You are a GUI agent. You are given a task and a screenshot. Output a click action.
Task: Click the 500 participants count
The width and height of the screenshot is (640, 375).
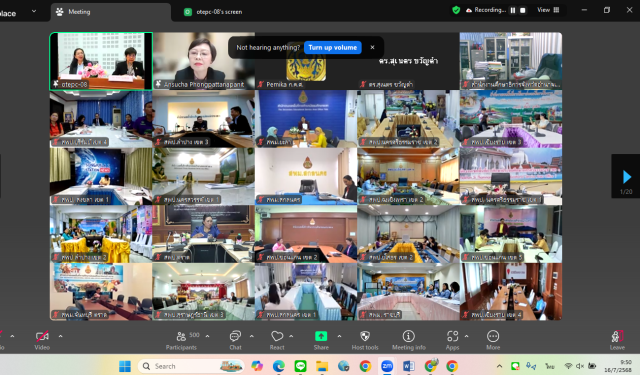point(195,335)
